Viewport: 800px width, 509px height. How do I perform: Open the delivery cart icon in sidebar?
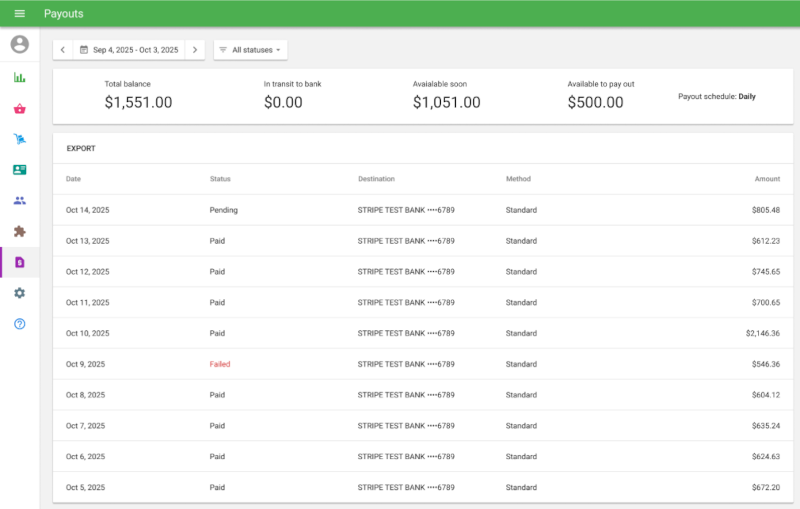coord(19,139)
